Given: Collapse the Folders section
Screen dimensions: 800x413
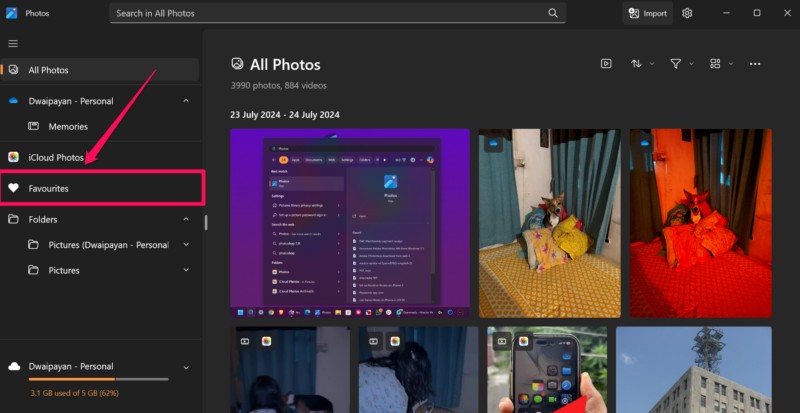Looking at the screenshot, I should coord(186,219).
